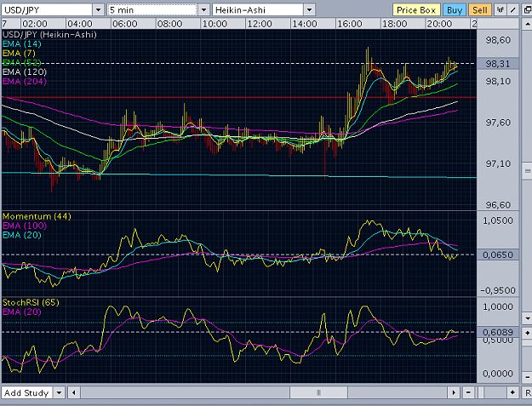Click the 1,0000 StochRSI axis label

click(498, 307)
